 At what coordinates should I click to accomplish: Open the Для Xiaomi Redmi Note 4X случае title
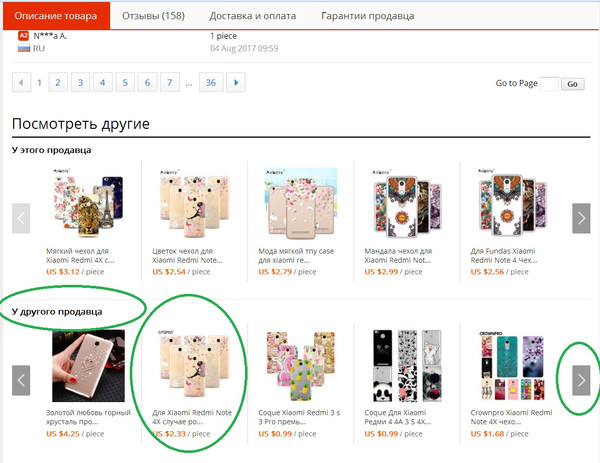192,417
